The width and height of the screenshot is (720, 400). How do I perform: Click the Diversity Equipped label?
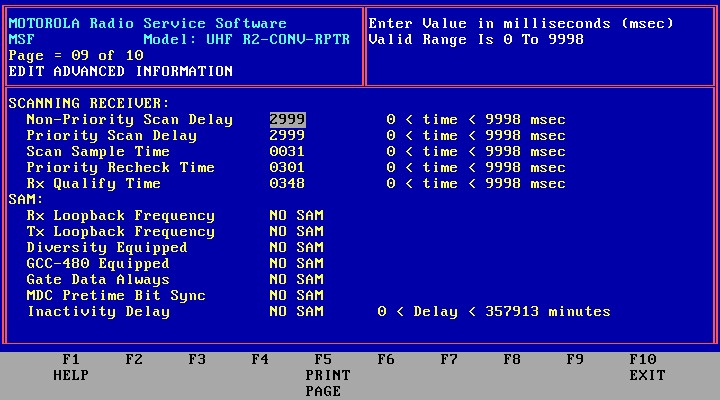(107, 248)
